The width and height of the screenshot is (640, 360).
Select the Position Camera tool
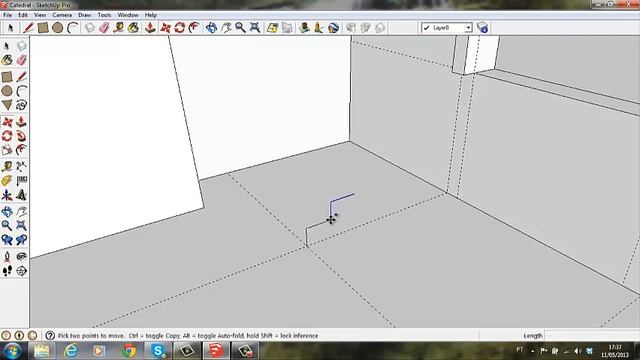tap(7, 256)
